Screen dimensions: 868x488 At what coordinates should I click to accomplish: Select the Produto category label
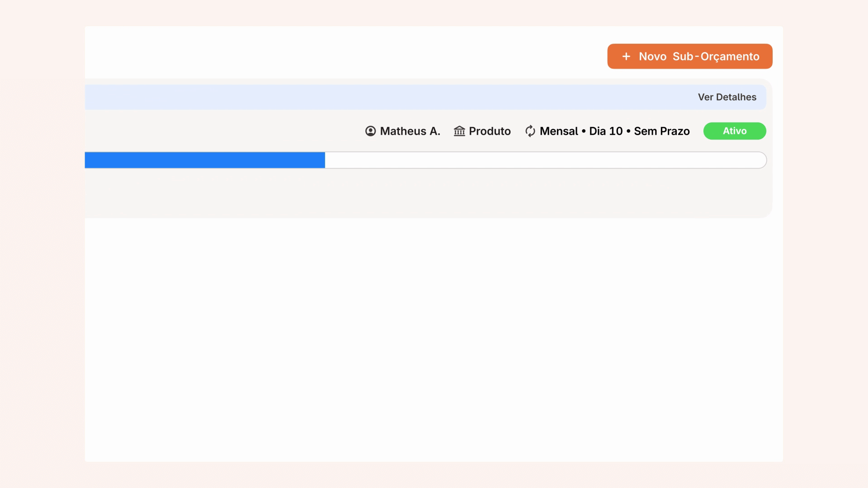[490, 131]
